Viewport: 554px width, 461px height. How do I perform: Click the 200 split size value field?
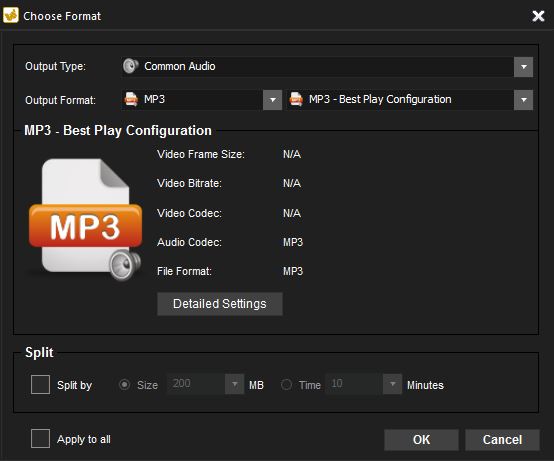tap(196, 384)
